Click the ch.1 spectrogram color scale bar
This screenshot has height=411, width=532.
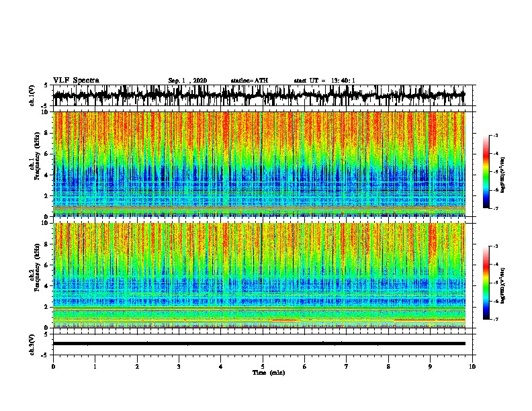click(x=486, y=172)
